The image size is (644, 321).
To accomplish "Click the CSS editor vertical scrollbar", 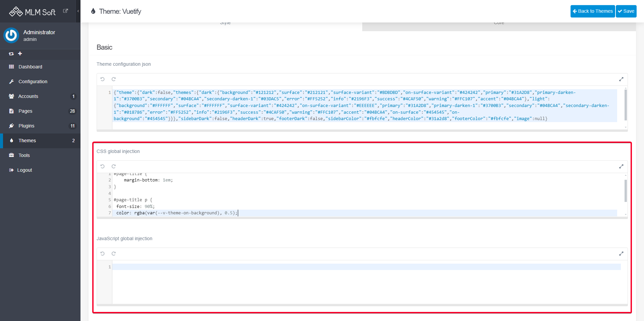I will (626, 191).
